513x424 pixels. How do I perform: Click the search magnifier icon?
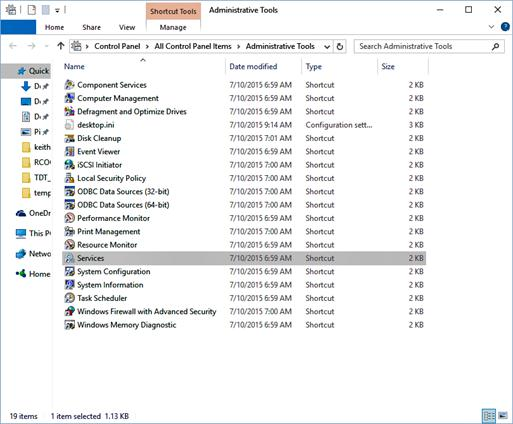[495, 46]
